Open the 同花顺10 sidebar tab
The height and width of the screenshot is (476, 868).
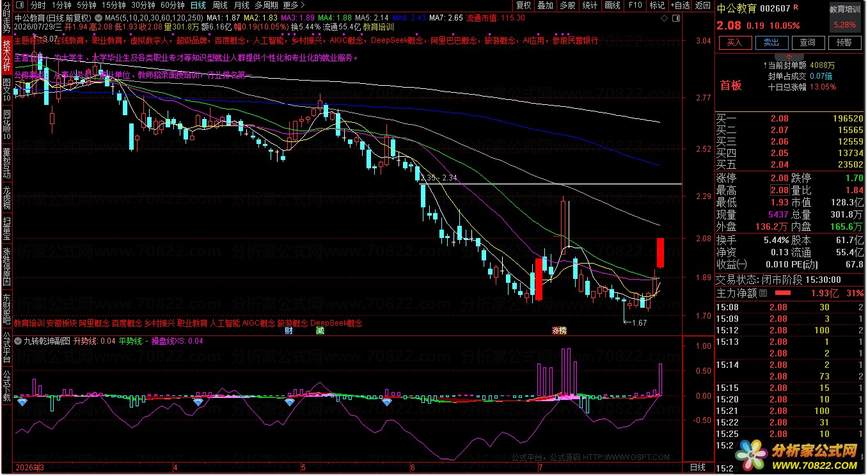[6, 126]
